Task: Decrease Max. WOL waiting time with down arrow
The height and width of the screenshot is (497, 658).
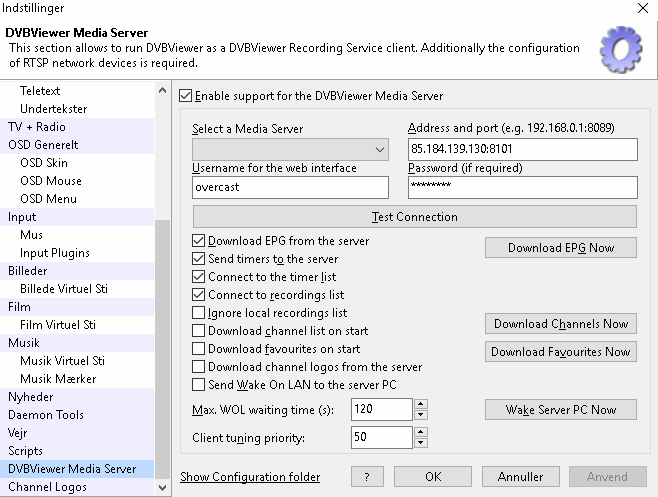Action: (421, 415)
